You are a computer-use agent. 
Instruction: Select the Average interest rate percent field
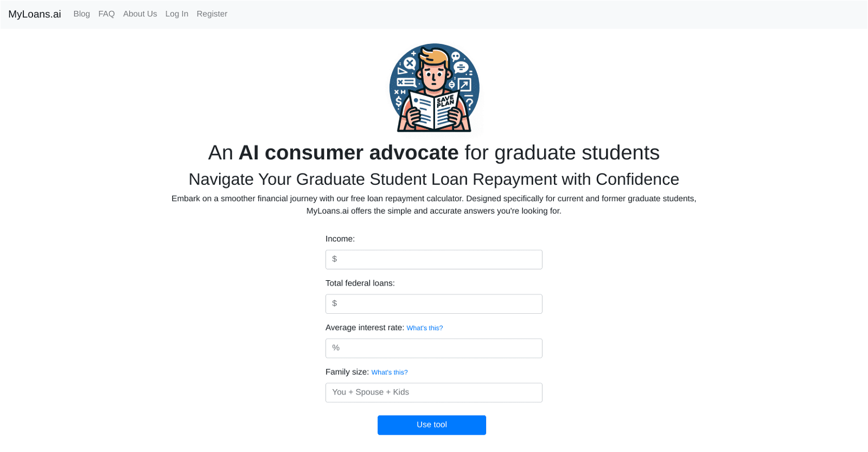[434, 348]
